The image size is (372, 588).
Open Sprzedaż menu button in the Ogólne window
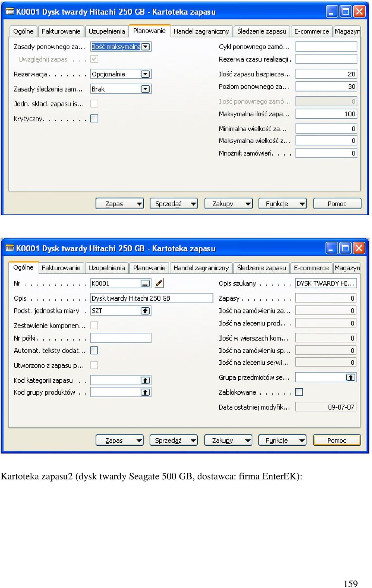coord(174,440)
